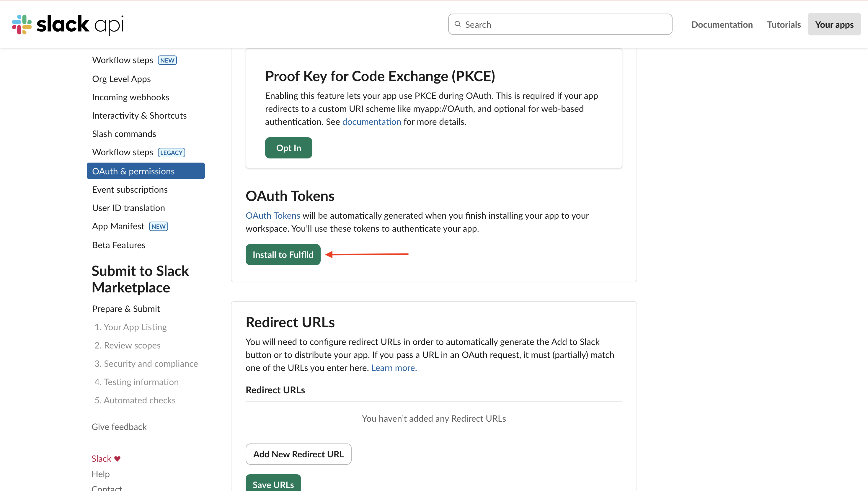Navigate to Slash commands
868x491 pixels.
click(124, 134)
